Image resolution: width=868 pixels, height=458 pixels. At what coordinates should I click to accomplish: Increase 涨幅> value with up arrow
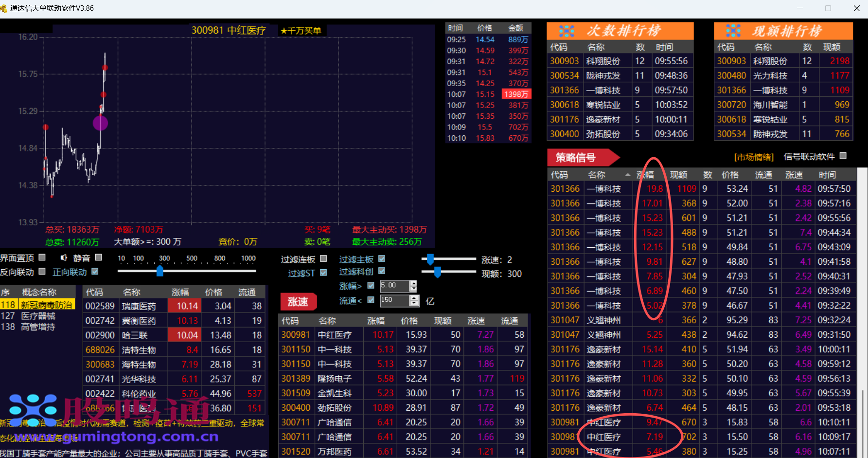click(413, 283)
